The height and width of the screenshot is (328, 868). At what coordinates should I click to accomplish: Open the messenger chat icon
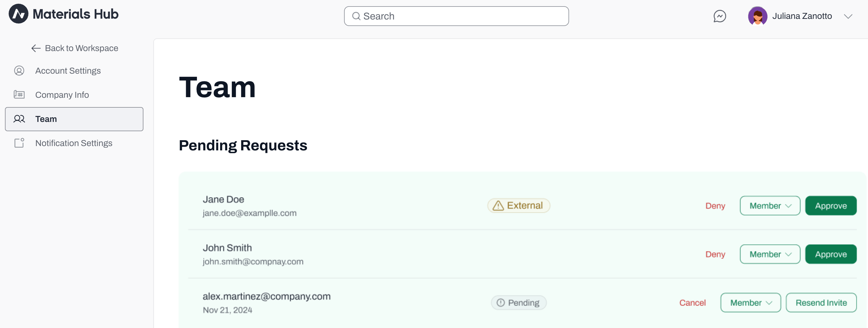tap(719, 16)
